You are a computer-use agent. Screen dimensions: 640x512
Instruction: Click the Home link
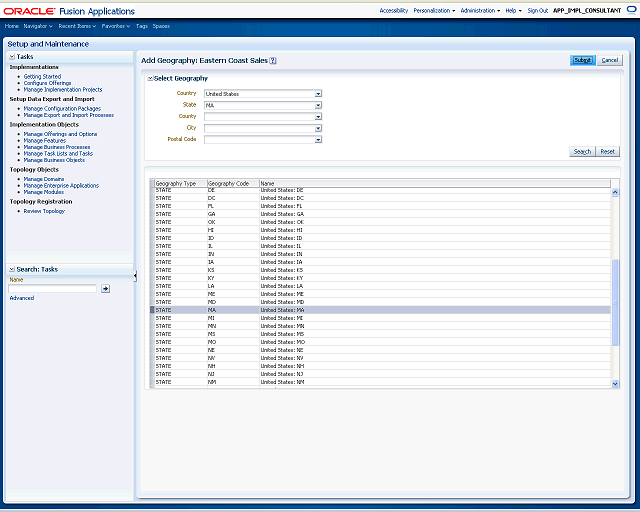point(11,26)
